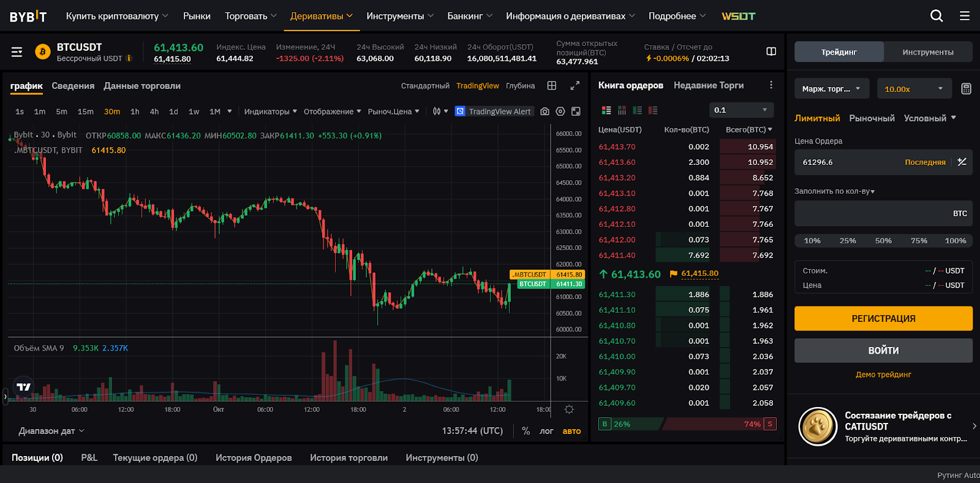This screenshot has height=483, width=980.
Task: Set order quantity to 50%
Action: pyautogui.click(x=883, y=241)
